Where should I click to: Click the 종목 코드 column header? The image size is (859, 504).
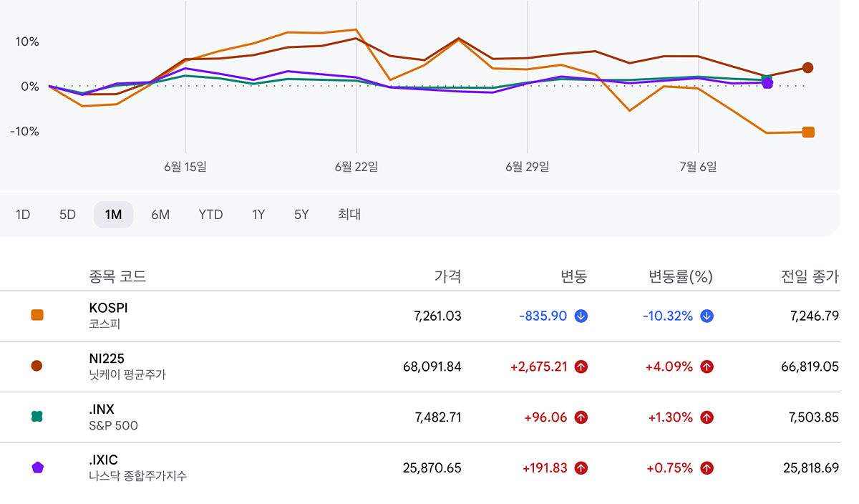coord(117,276)
